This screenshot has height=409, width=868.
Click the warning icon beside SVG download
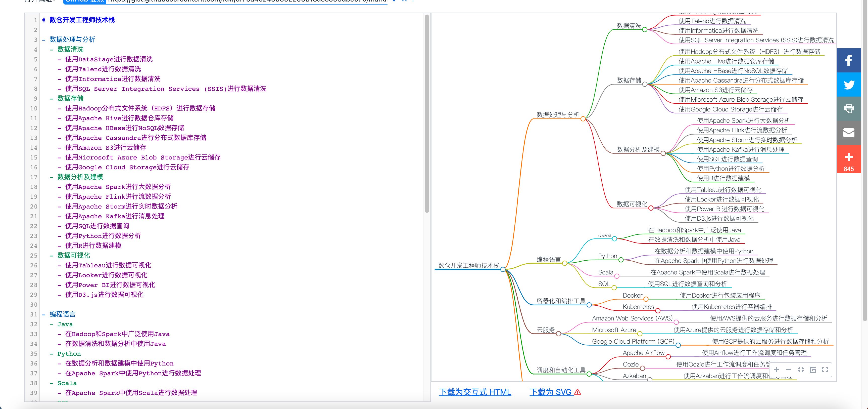[577, 392]
